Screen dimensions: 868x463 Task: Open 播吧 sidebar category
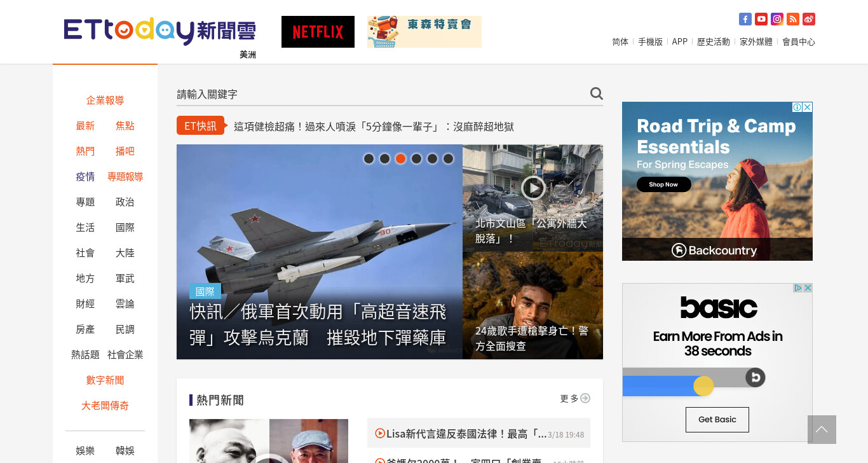[x=125, y=151]
